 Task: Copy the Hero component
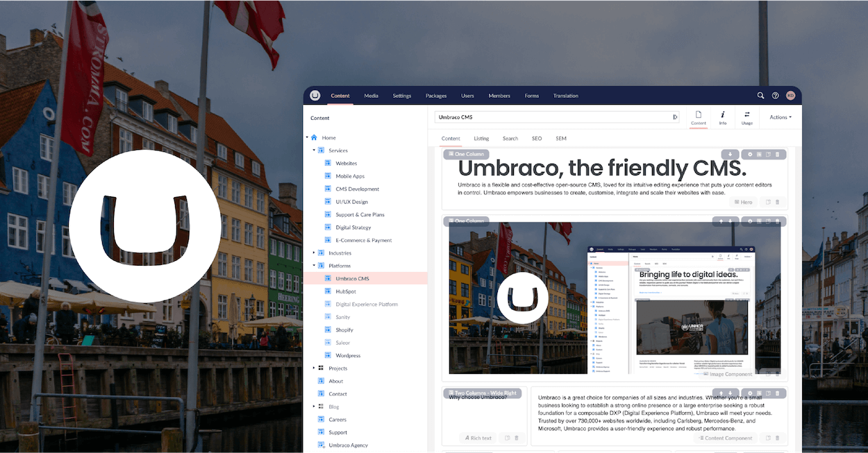click(769, 202)
